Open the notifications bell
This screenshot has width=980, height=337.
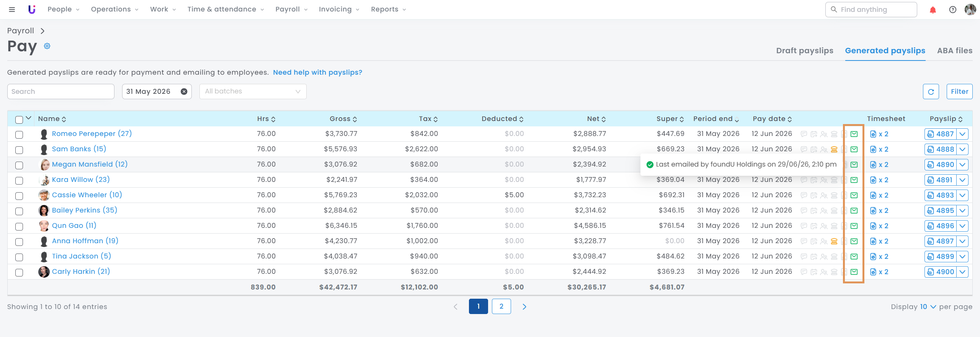(x=933, y=10)
